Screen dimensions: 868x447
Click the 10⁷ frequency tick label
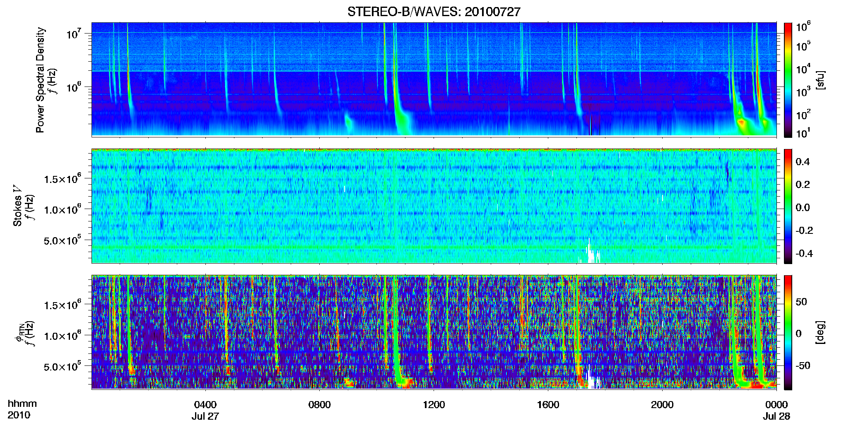tap(74, 34)
